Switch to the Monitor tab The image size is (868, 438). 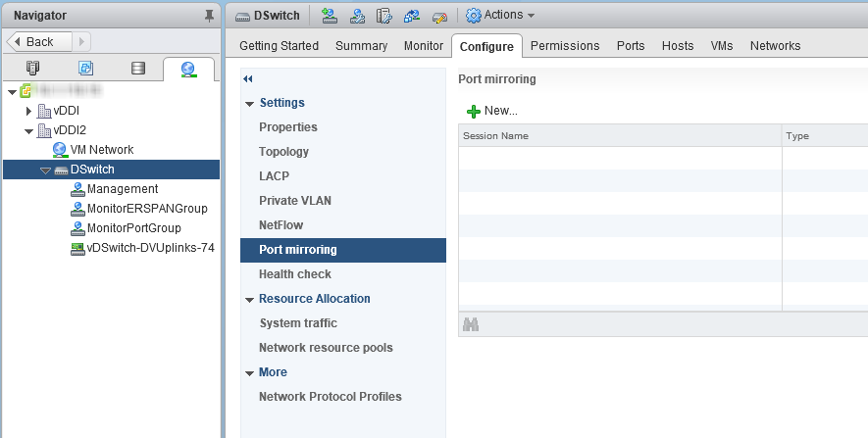tap(423, 46)
